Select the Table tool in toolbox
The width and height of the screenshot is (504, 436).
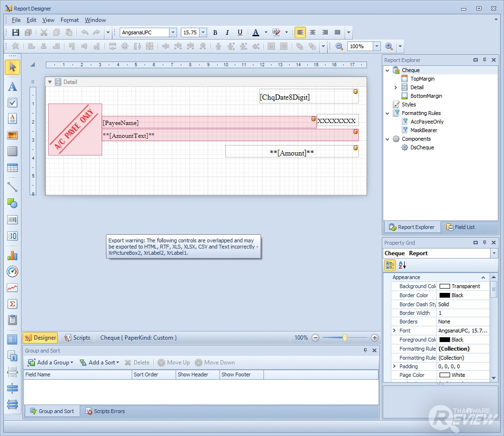[x=12, y=167]
